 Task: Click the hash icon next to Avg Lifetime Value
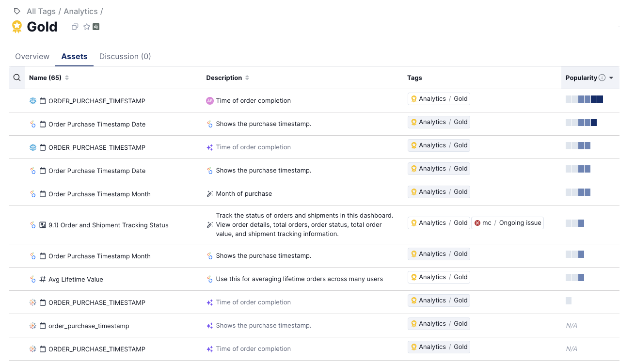43,279
